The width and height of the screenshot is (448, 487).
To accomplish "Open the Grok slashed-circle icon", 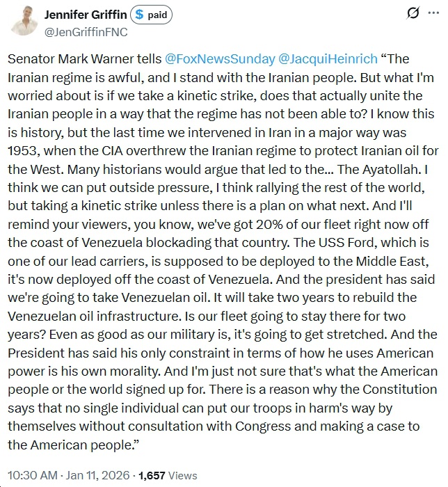I will 413,13.
